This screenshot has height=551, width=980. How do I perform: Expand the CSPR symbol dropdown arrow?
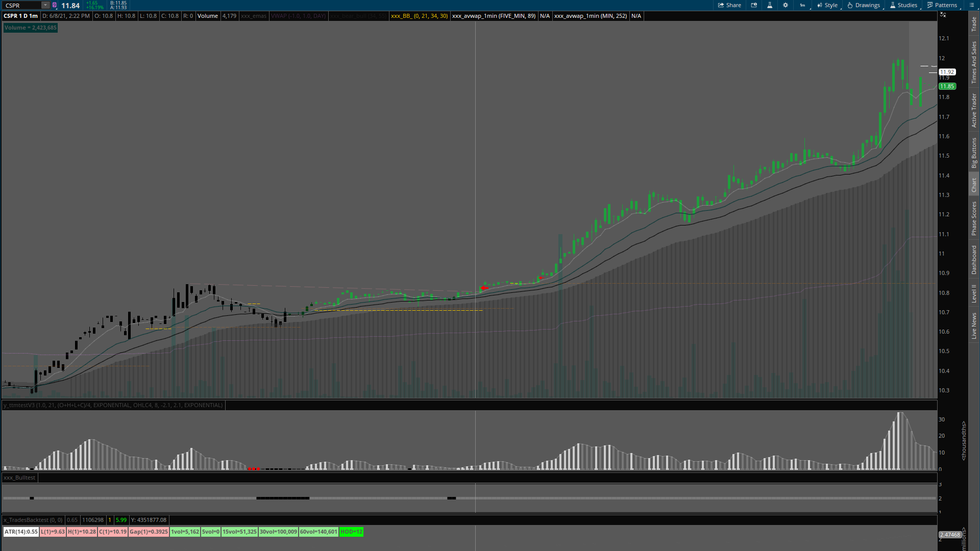point(45,5)
